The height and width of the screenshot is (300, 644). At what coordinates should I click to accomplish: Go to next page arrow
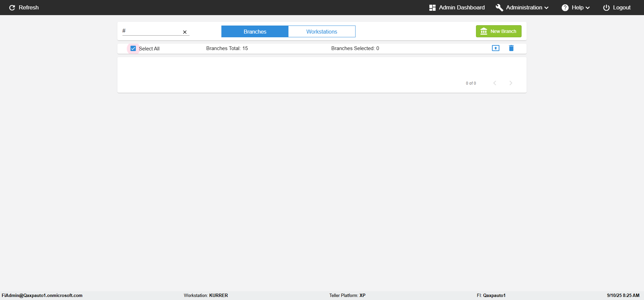[x=511, y=83]
